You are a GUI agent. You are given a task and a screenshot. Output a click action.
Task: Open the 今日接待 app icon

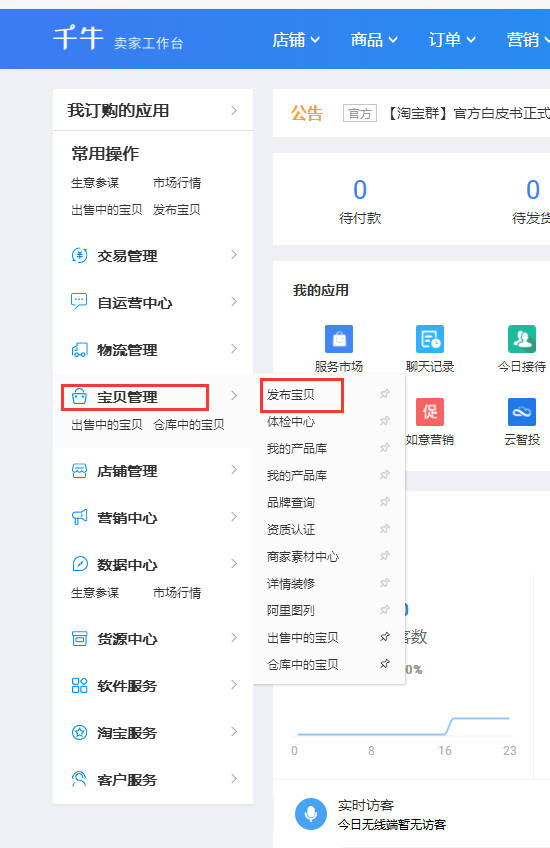pyautogui.click(x=522, y=339)
